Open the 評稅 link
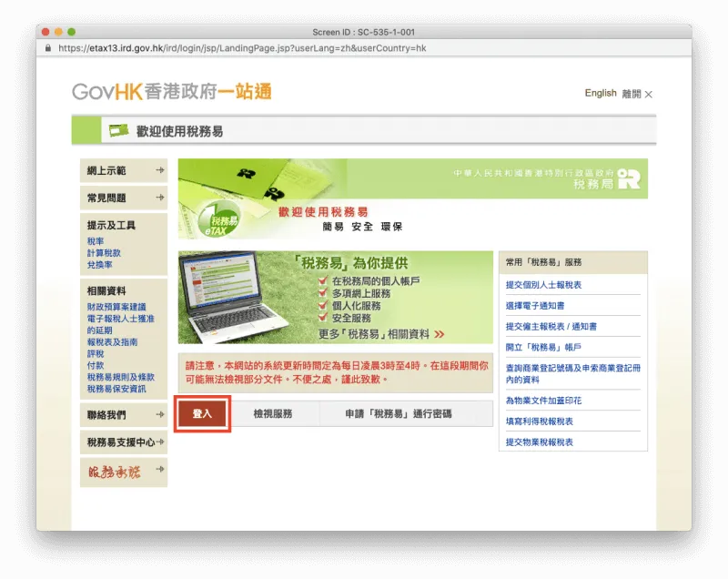Viewport: 728px width, 579px height. [x=96, y=354]
